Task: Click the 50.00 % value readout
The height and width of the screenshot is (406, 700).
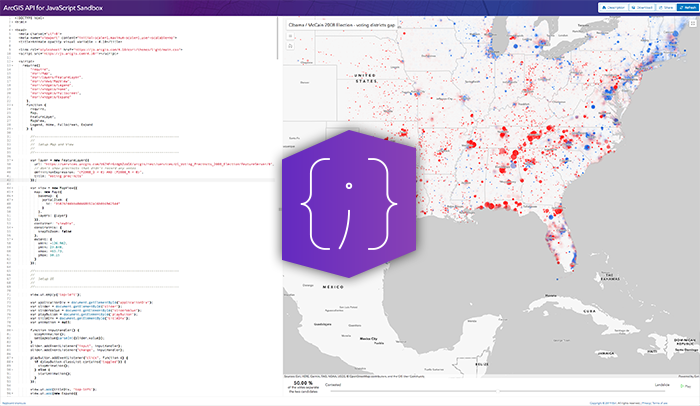Action: click(303, 383)
